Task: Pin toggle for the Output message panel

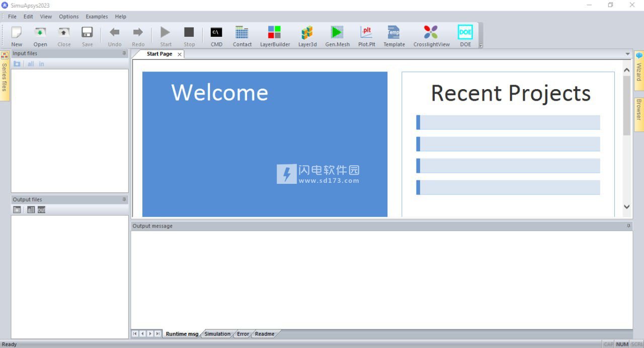Action: coord(628,226)
